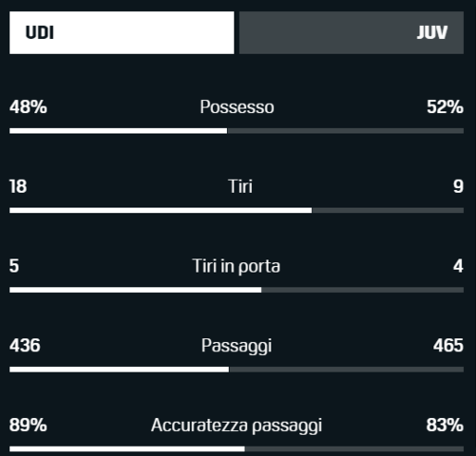Click the Possesso stat label

(x=237, y=107)
